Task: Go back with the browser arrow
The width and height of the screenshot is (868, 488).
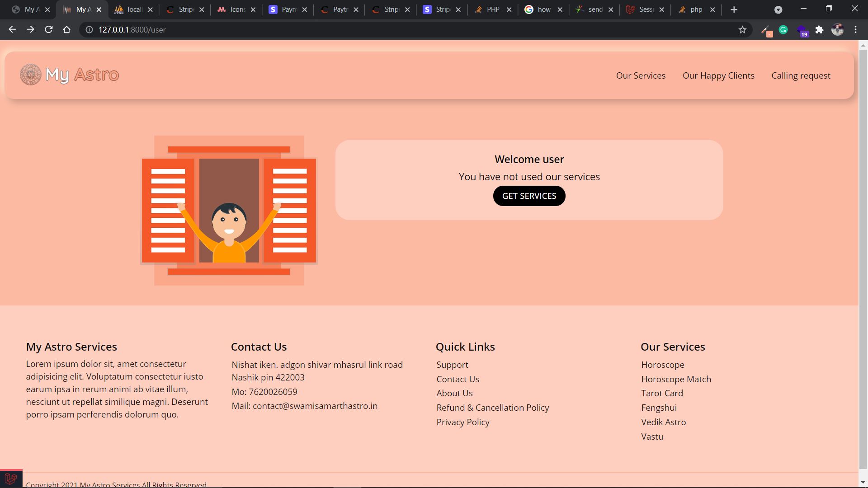Action: pos(12,30)
